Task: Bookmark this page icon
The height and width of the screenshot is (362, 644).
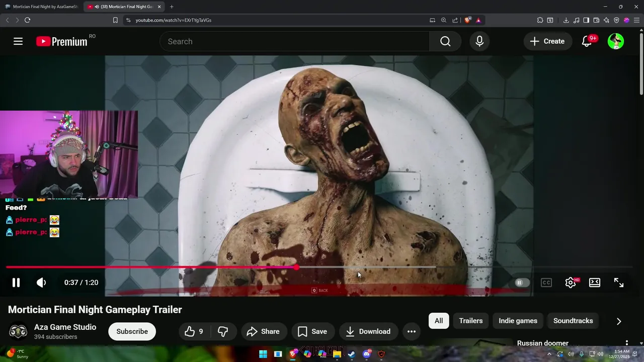Action: 115,20
